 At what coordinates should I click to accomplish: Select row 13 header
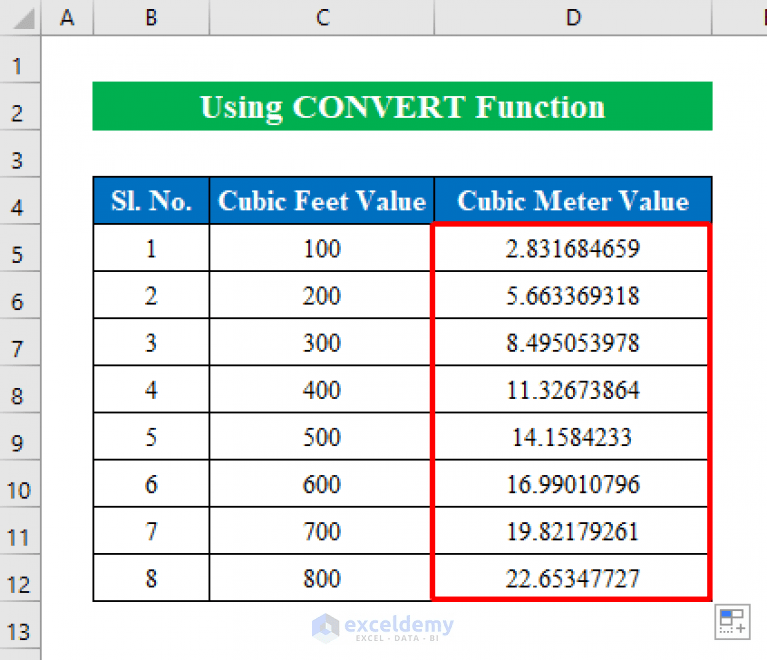coord(20,625)
